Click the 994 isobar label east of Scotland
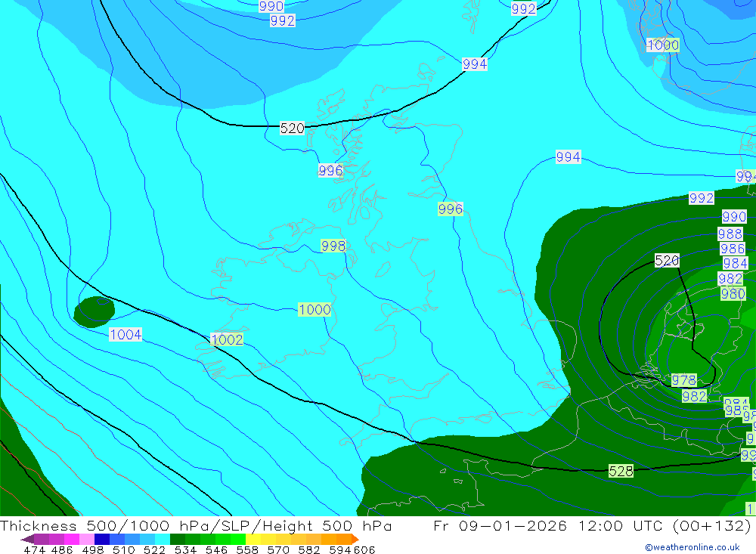 coord(568,156)
